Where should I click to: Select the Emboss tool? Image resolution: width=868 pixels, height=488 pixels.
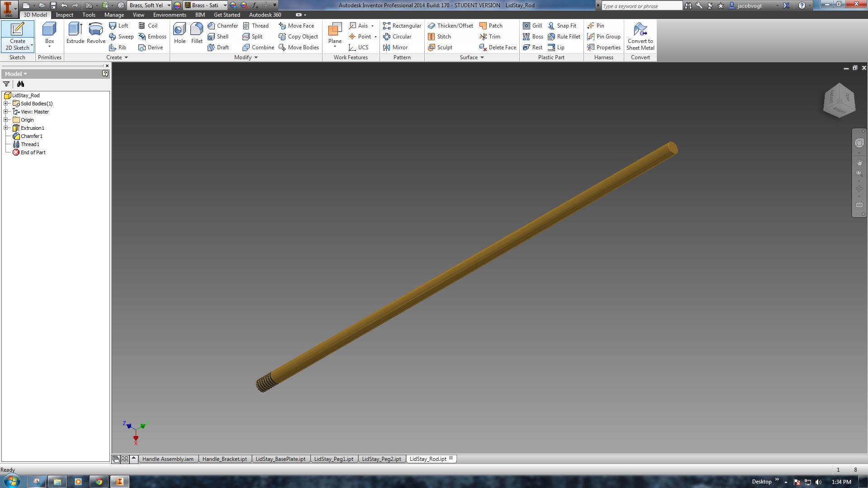pyautogui.click(x=152, y=37)
